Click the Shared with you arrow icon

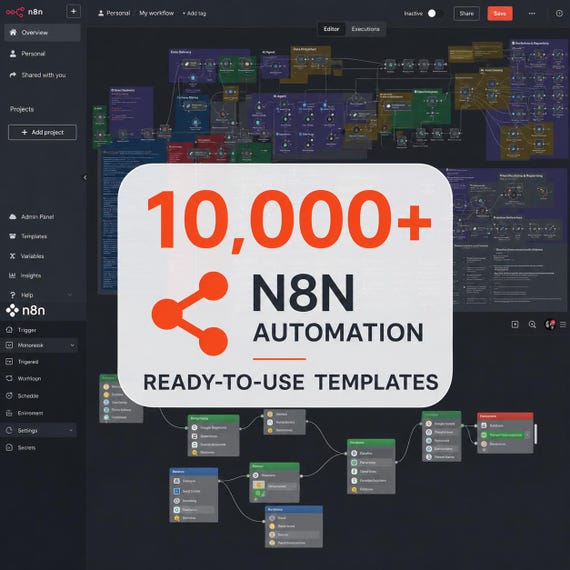pyautogui.click(x=13, y=75)
